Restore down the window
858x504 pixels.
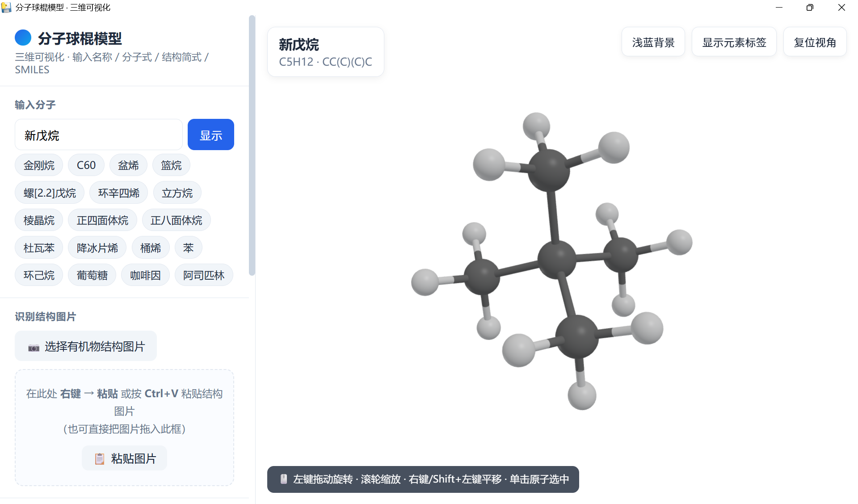tap(810, 8)
